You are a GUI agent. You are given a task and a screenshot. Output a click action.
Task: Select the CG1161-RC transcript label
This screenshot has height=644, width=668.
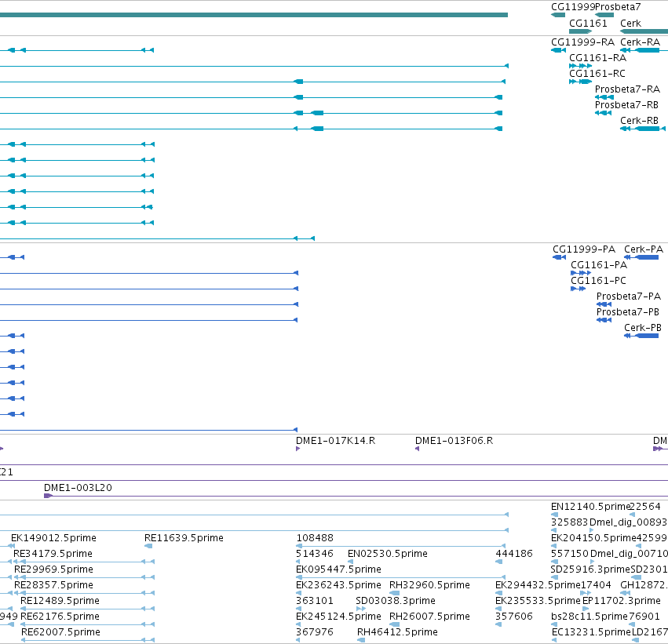coord(597,74)
